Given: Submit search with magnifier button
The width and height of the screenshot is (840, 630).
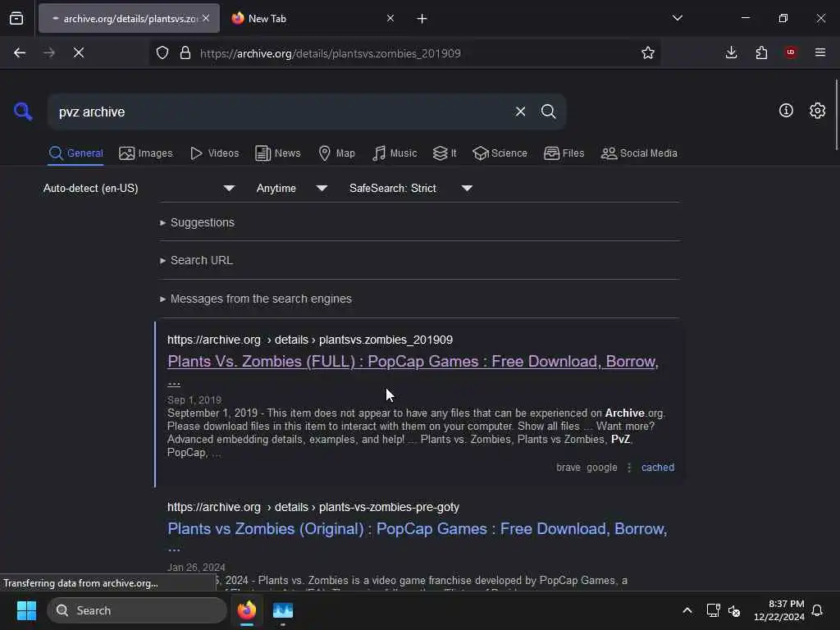Looking at the screenshot, I should [548, 112].
